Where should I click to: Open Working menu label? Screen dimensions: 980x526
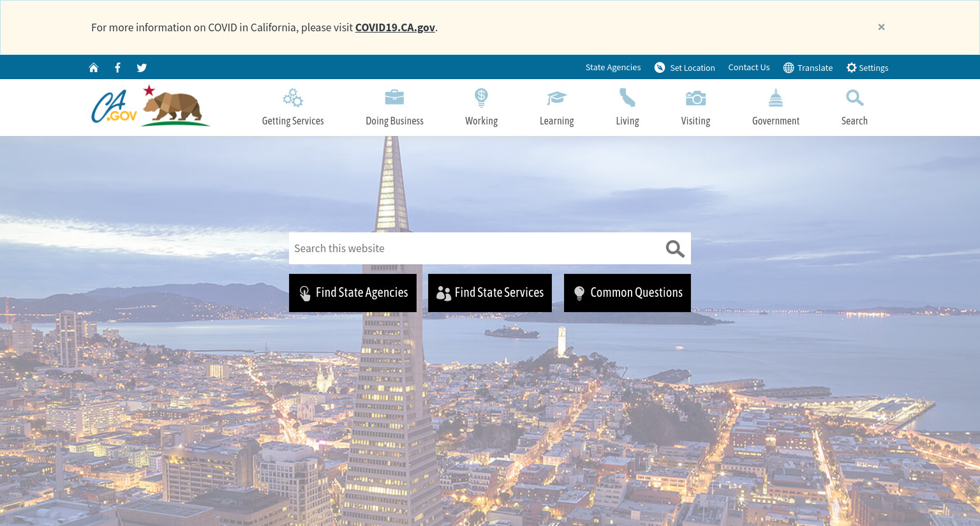pyautogui.click(x=481, y=121)
